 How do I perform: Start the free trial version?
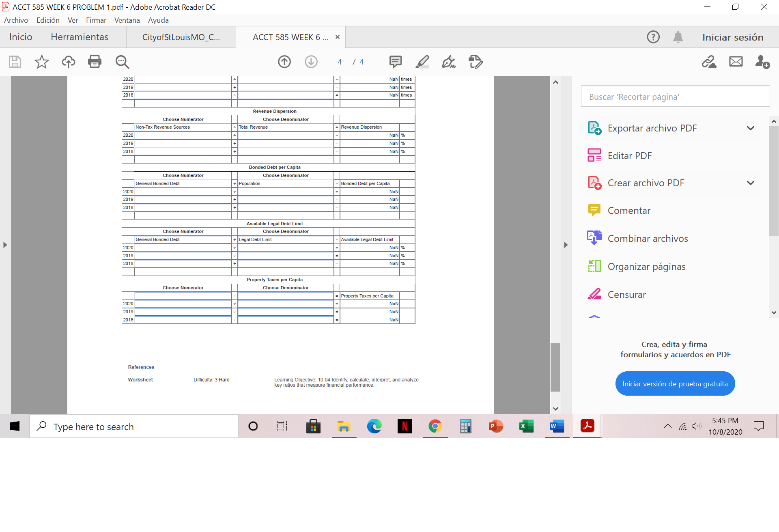tap(675, 383)
